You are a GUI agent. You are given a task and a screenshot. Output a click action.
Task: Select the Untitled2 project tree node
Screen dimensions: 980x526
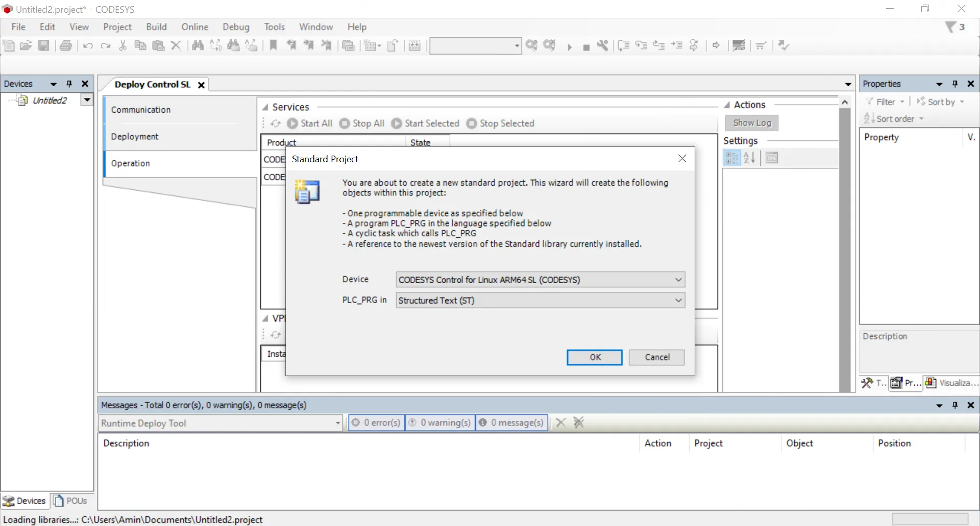click(50, 101)
